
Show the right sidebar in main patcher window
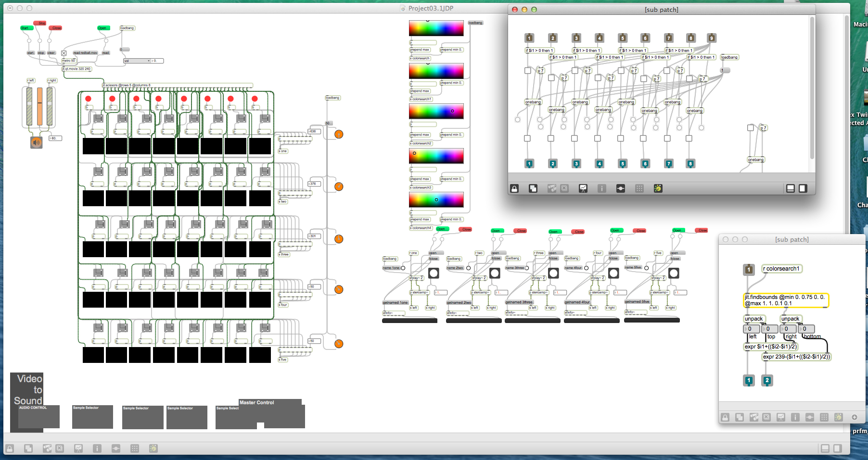[x=838, y=448]
